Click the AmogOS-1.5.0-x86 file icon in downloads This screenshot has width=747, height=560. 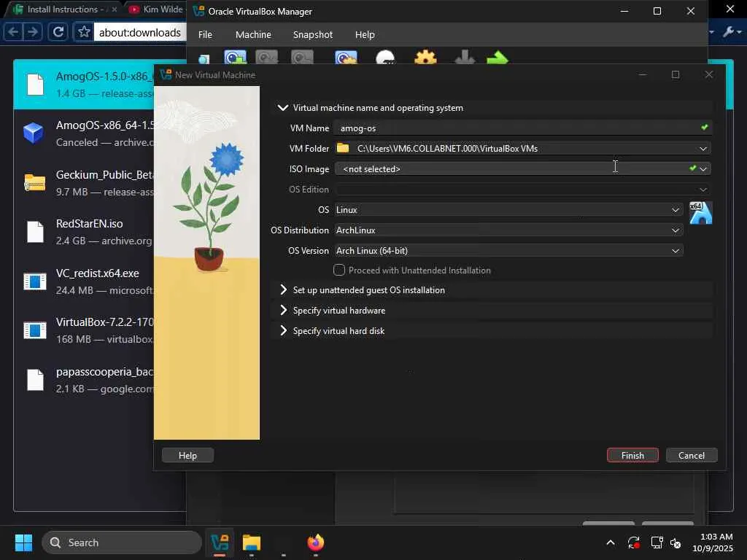point(35,85)
